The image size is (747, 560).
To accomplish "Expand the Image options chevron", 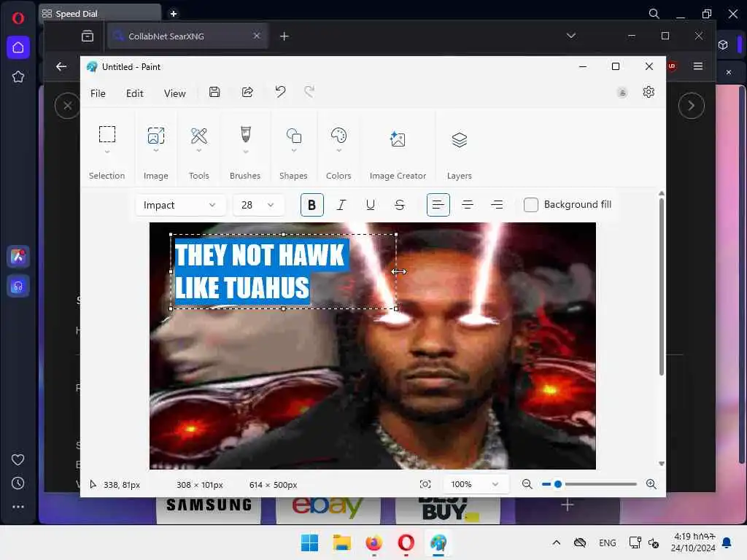I will (156, 151).
